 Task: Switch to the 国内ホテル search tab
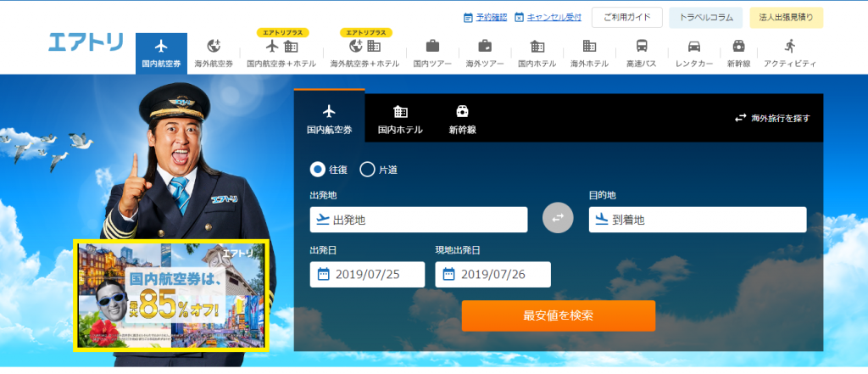click(x=400, y=119)
